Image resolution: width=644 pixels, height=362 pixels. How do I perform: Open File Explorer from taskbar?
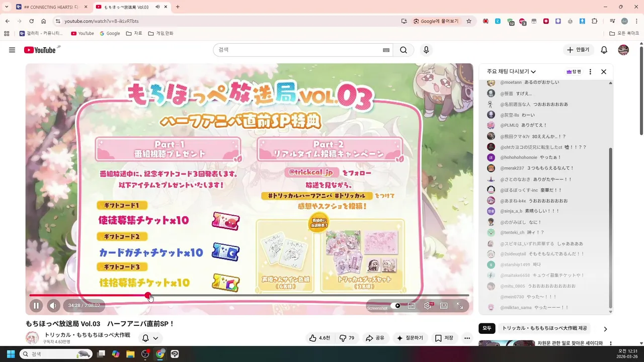pos(130,354)
